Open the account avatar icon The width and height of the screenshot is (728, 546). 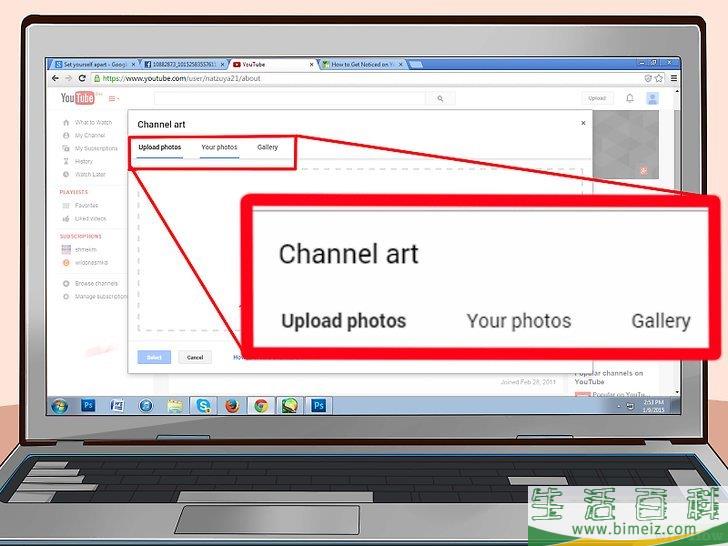pos(652,98)
